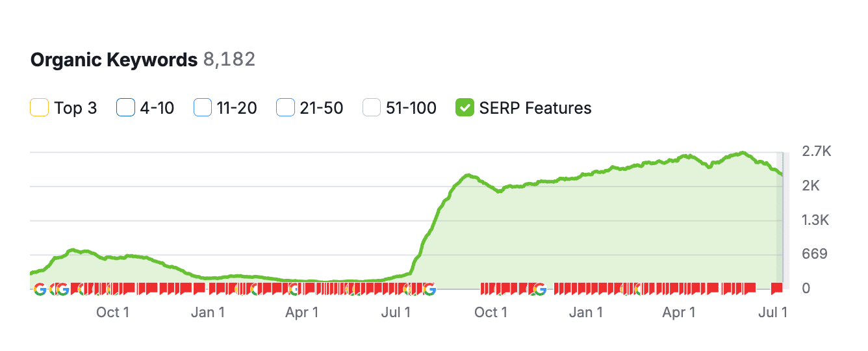Image resolution: width=868 pixels, height=351 pixels.
Task: Enable the Top 3 checkbox
Action: tap(40, 107)
